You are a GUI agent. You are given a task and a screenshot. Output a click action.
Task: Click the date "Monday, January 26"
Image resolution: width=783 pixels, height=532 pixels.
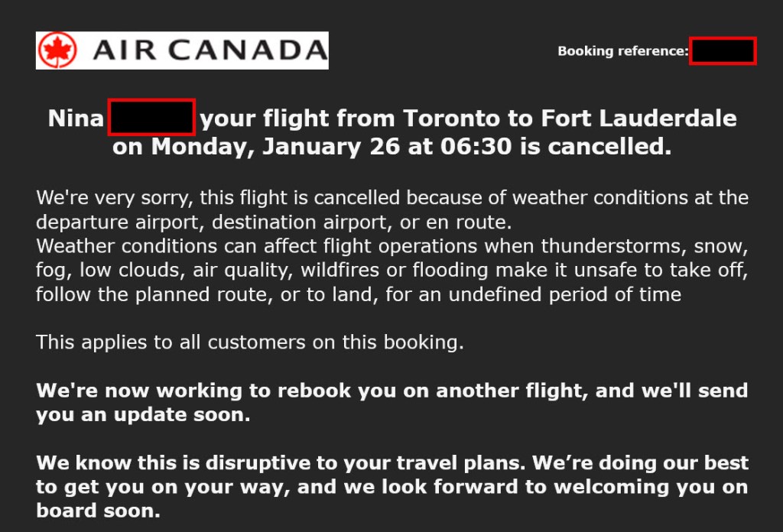(x=276, y=147)
